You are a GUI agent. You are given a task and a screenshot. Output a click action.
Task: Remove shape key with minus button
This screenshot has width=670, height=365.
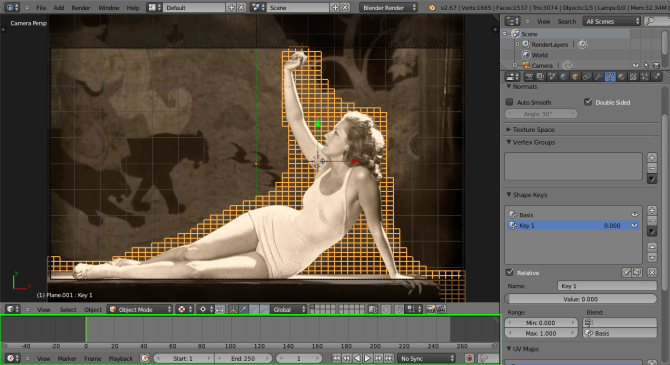pos(652,221)
